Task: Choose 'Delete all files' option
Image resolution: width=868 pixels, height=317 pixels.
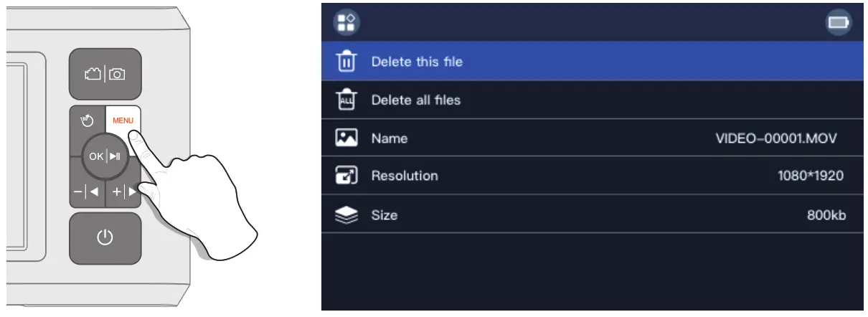Action: coord(592,100)
